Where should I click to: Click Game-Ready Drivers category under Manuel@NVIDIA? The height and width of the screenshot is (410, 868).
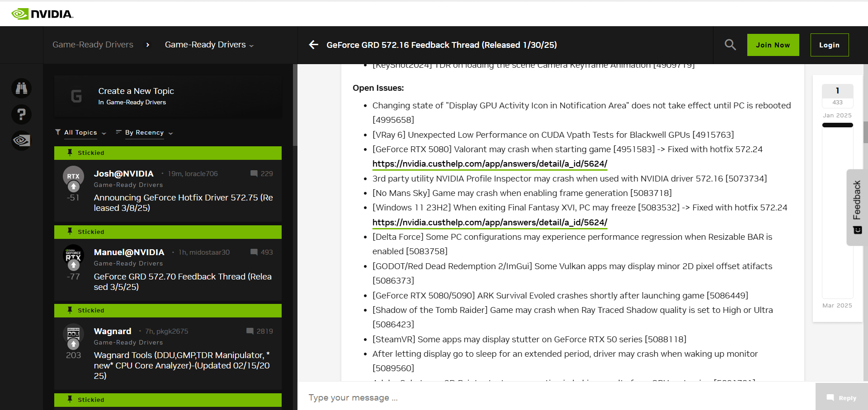tap(128, 263)
